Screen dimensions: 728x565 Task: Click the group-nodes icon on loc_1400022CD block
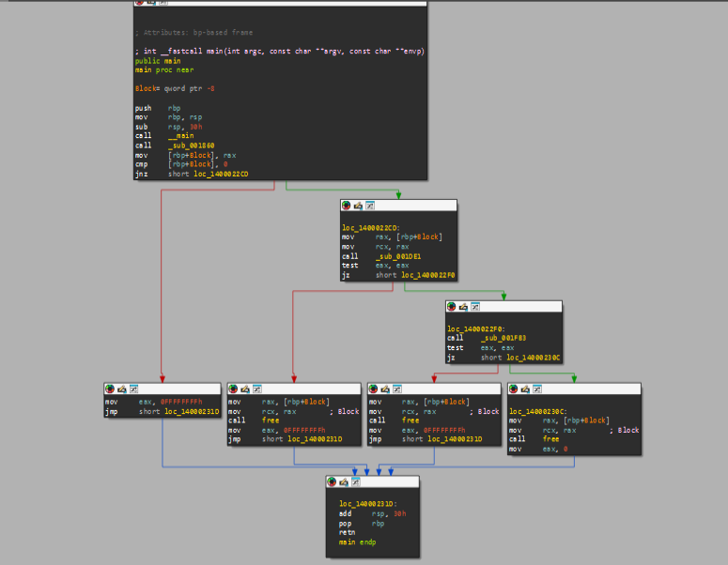(369, 206)
